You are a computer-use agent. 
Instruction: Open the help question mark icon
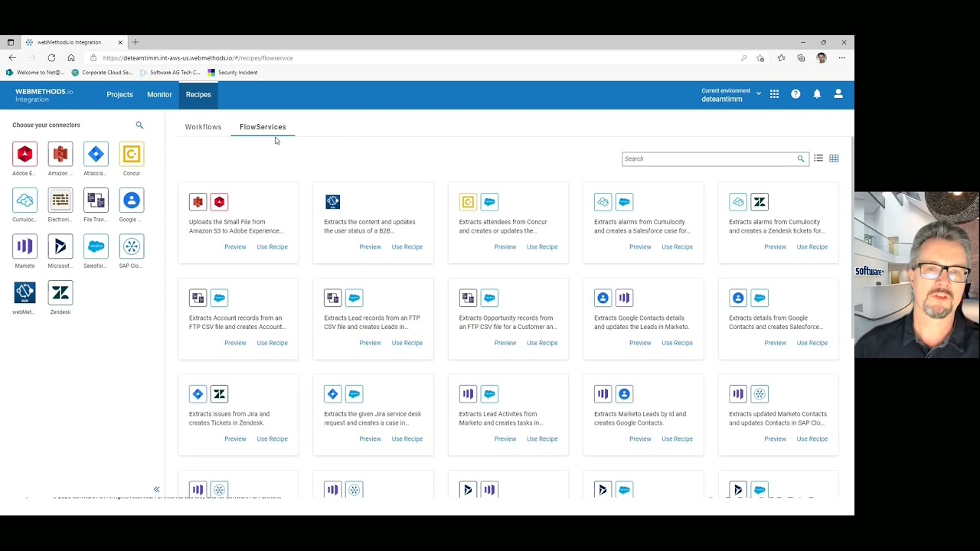(795, 94)
